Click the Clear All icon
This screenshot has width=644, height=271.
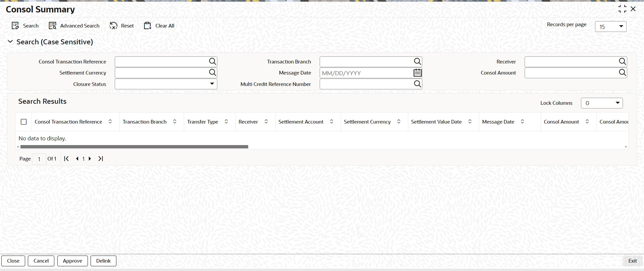click(x=148, y=26)
